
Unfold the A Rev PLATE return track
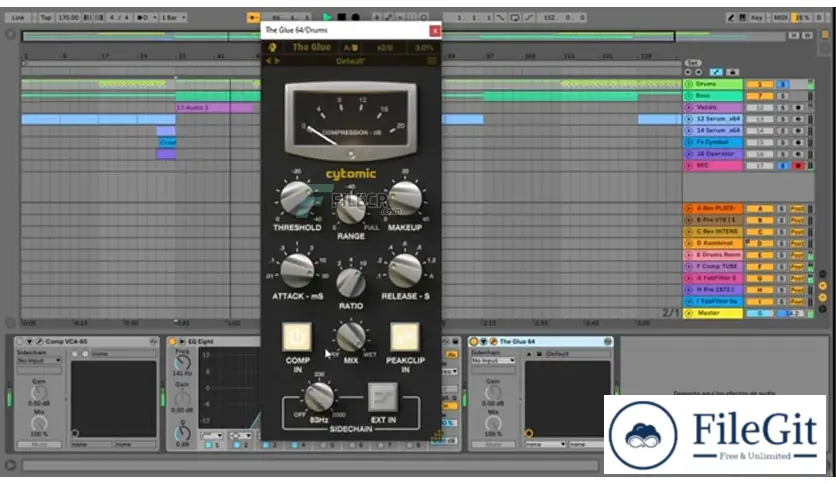[x=688, y=208]
